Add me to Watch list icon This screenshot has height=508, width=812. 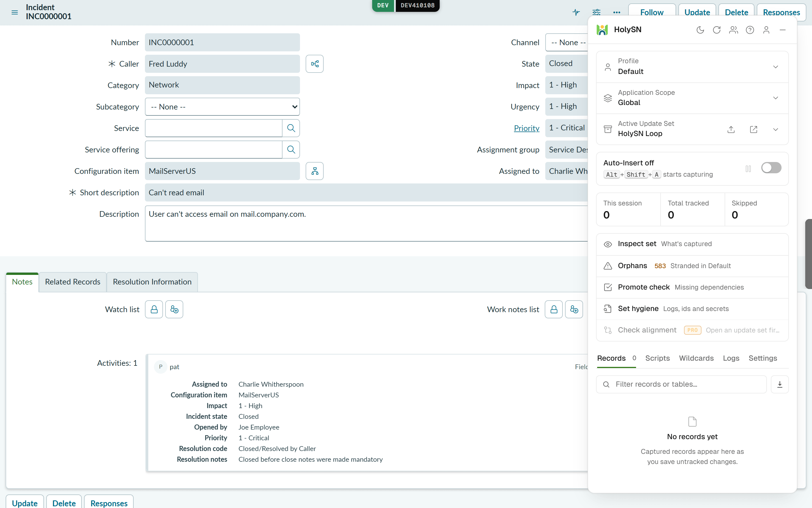(x=174, y=309)
